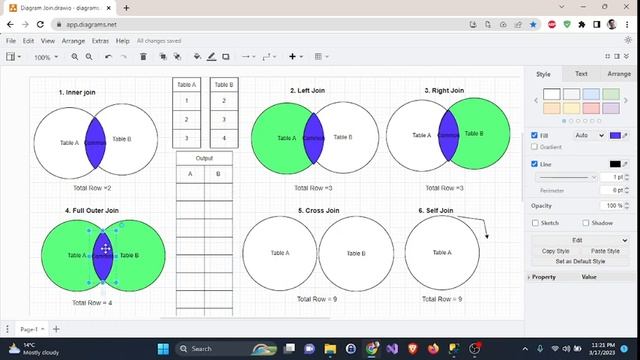Open the line color pencil tool
The height and width of the screenshot is (360, 640).
pyautogui.click(x=211, y=57)
